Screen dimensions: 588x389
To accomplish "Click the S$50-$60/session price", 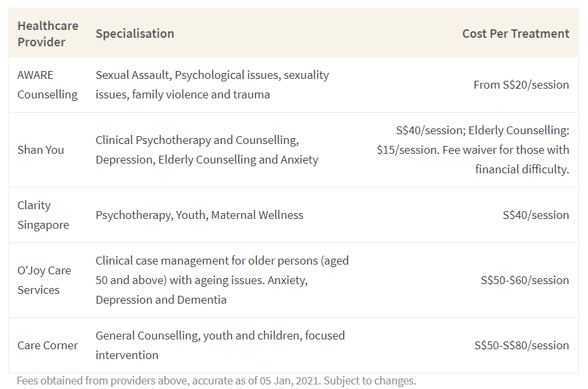I will point(524,280).
